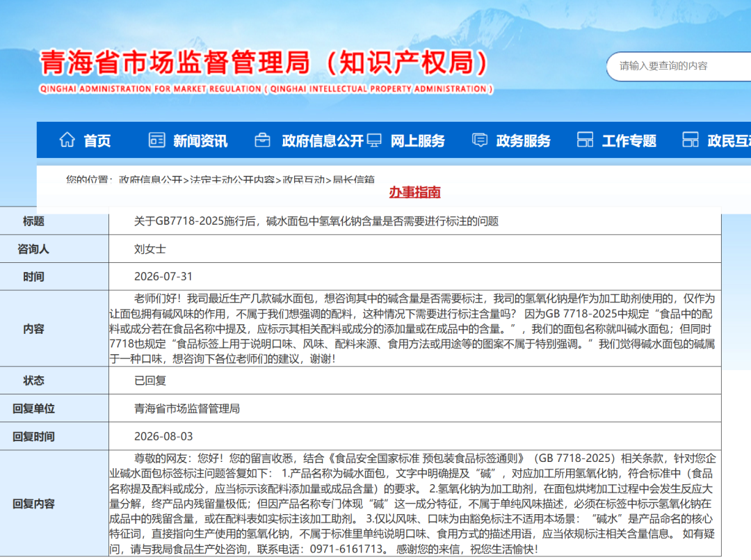This screenshot has height=560, width=751.
Task: Click the date 2026-07-31
Action: pyautogui.click(x=163, y=277)
